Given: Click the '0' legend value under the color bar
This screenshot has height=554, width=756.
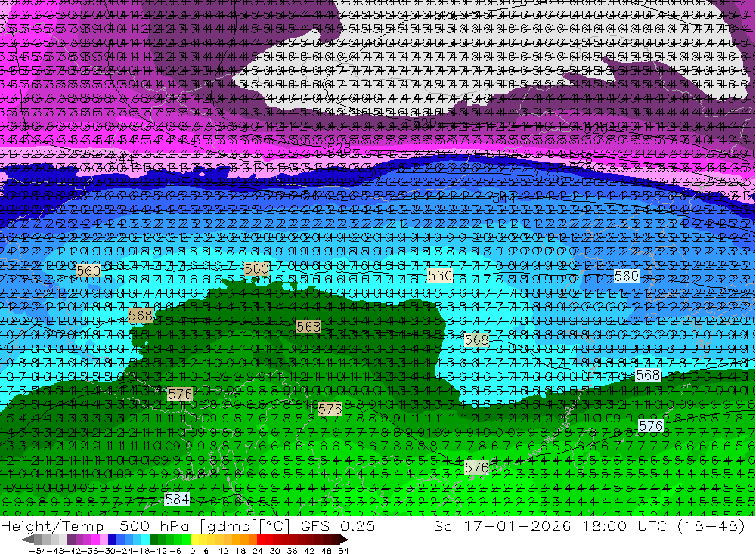Looking at the screenshot, I should 192,551.
